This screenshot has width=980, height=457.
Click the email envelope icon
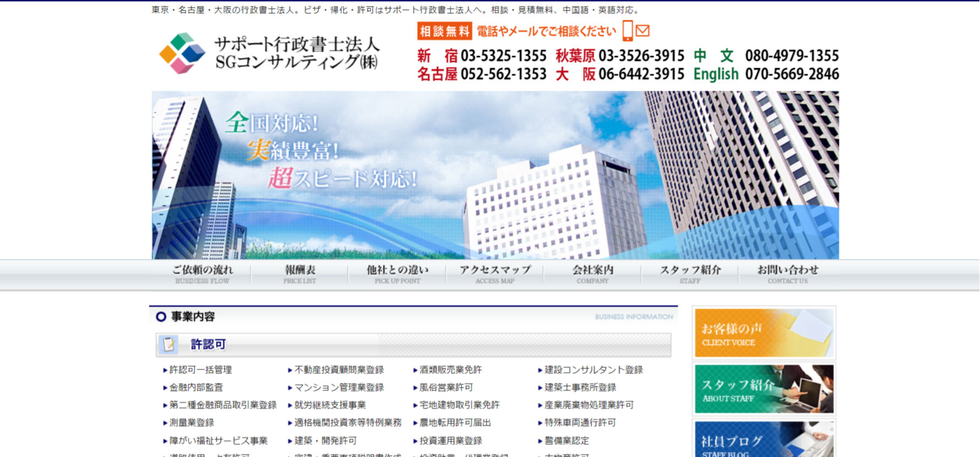pyautogui.click(x=642, y=31)
